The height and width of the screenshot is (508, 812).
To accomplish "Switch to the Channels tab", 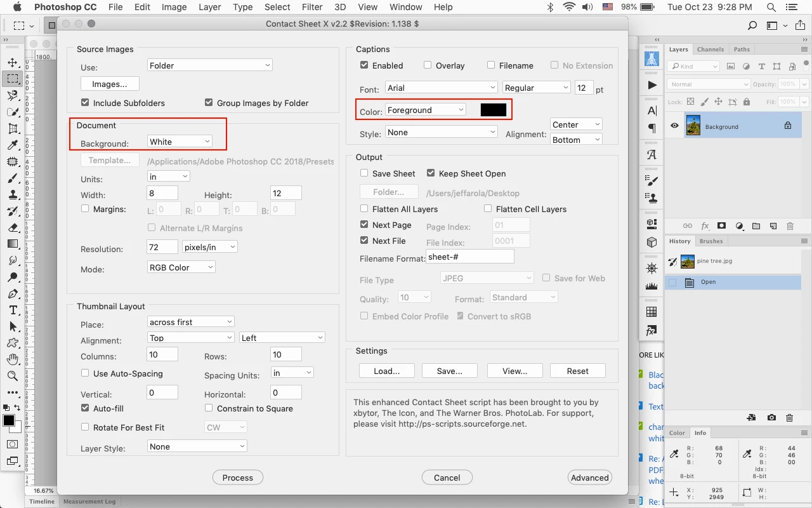I will click(710, 49).
